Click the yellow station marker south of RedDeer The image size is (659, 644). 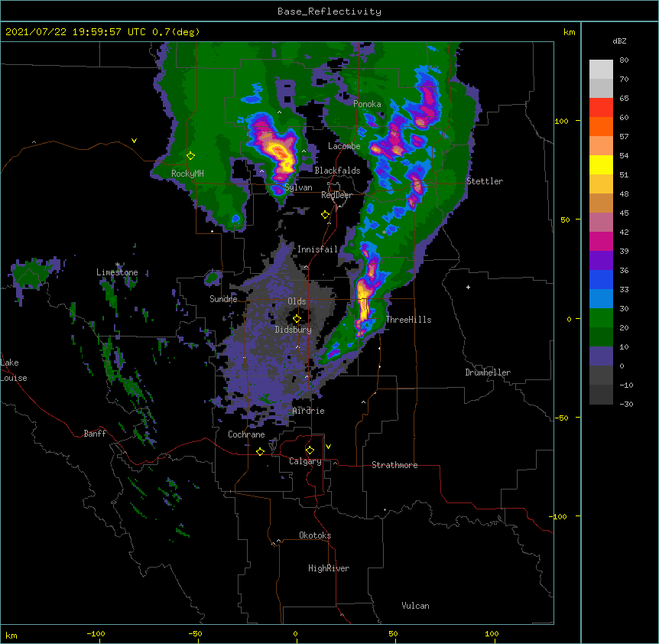326,215
